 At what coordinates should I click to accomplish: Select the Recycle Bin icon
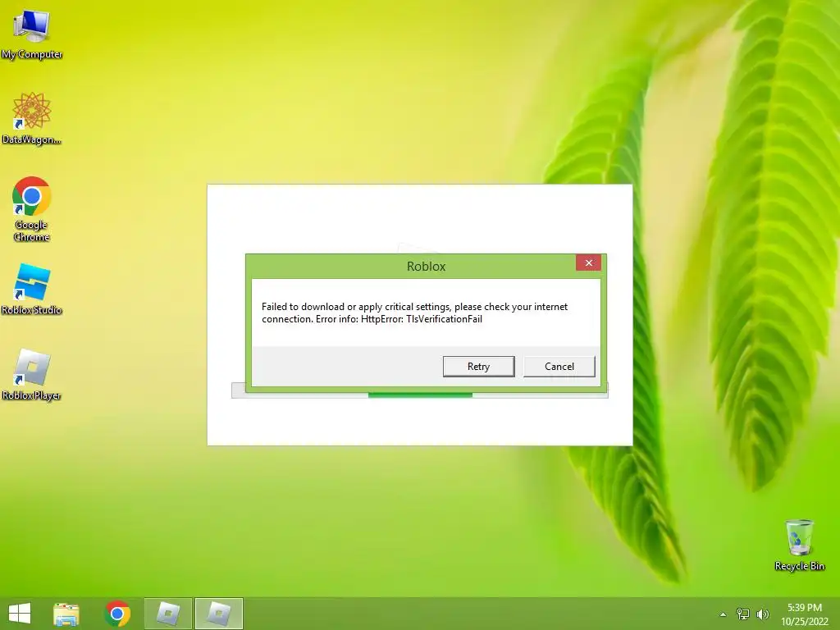pos(799,545)
